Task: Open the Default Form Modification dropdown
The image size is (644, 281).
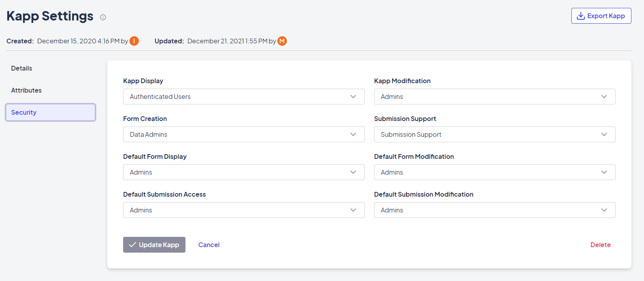Action: point(494,172)
